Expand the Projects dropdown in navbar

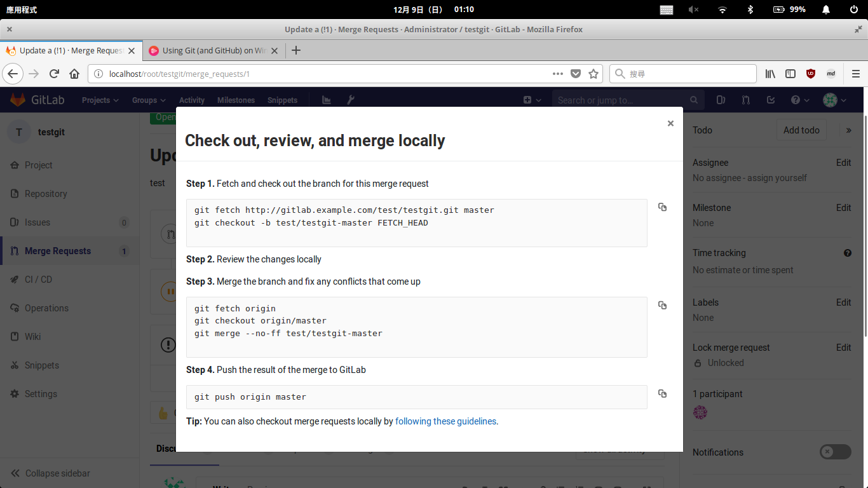(x=100, y=100)
